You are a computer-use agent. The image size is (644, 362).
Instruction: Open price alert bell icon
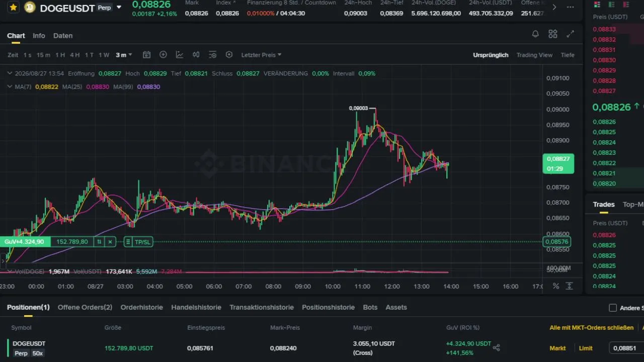(535, 34)
